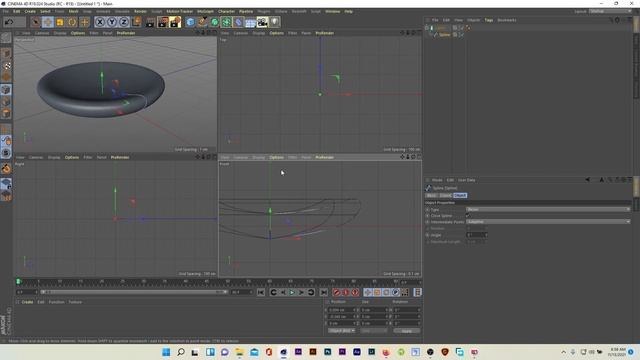This screenshot has width=640, height=360.
Task: Toggle the Spline object's enabled checkmark
Action: point(462,35)
